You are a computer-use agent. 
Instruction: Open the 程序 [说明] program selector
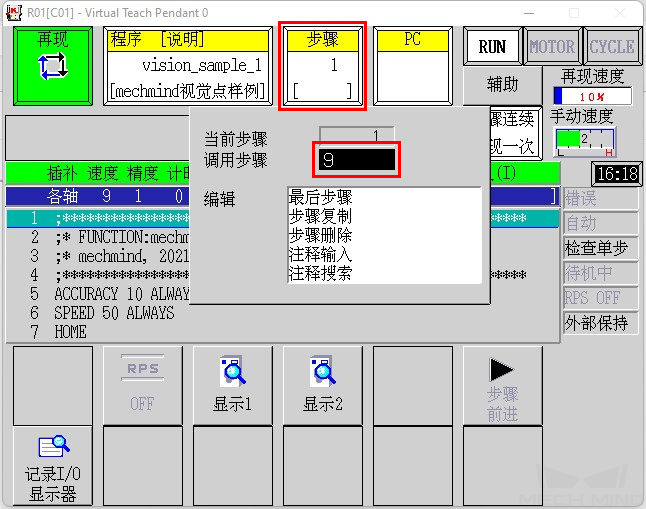point(188,66)
